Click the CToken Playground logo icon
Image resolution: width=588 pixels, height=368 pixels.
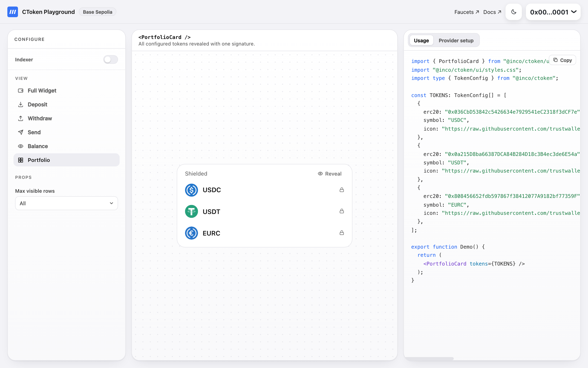pos(13,12)
